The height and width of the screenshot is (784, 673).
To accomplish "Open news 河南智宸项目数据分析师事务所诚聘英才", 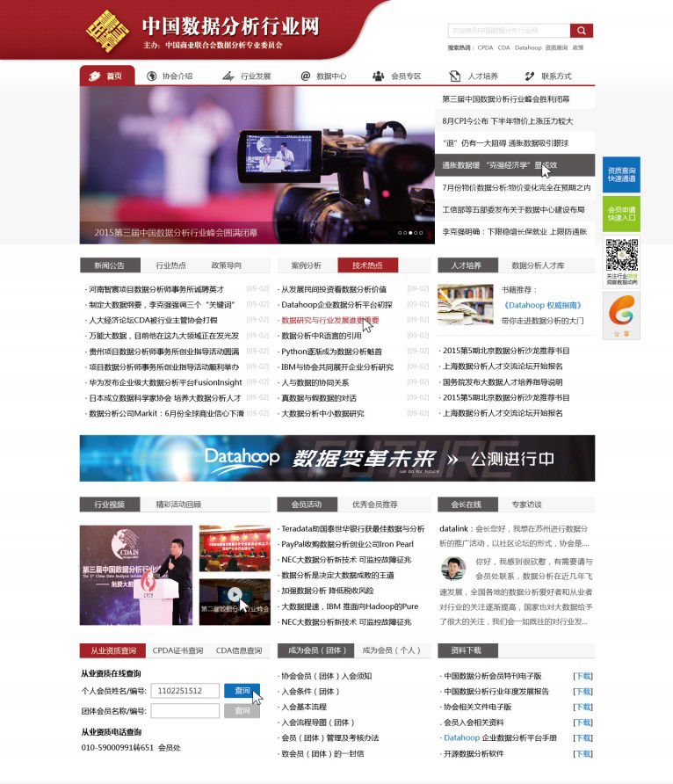I will tap(156, 289).
